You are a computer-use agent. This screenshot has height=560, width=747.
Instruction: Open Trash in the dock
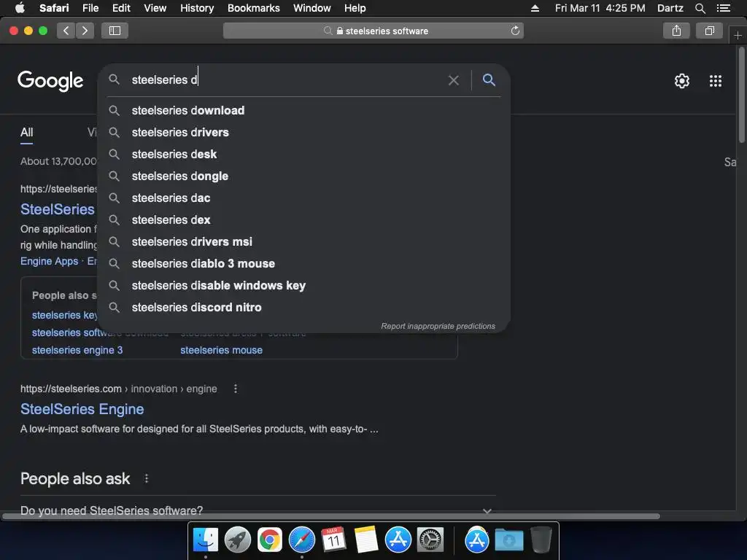pyautogui.click(x=541, y=540)
